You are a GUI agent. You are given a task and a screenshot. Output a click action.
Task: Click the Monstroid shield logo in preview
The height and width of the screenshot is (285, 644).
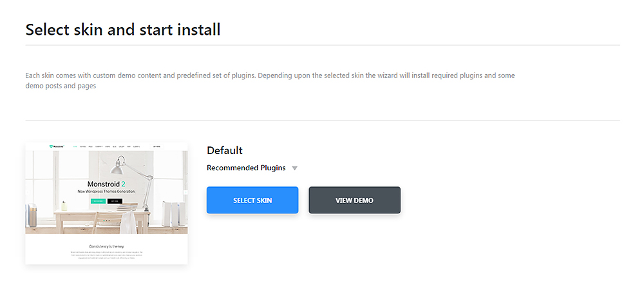[x=52, y=147]
